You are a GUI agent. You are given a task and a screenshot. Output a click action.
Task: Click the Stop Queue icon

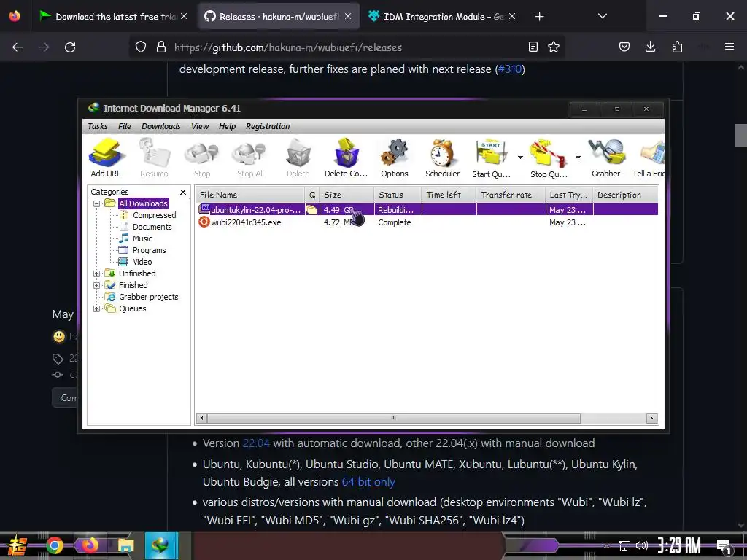549,157
